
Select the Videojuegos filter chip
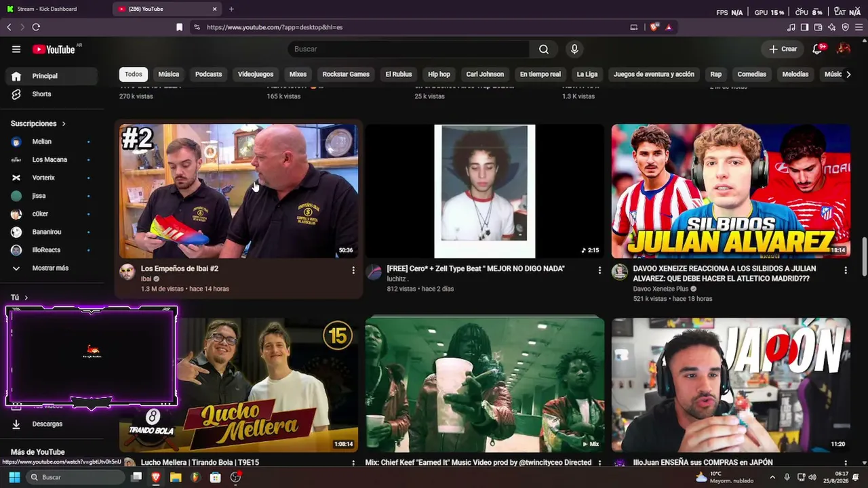click(256, 75)
